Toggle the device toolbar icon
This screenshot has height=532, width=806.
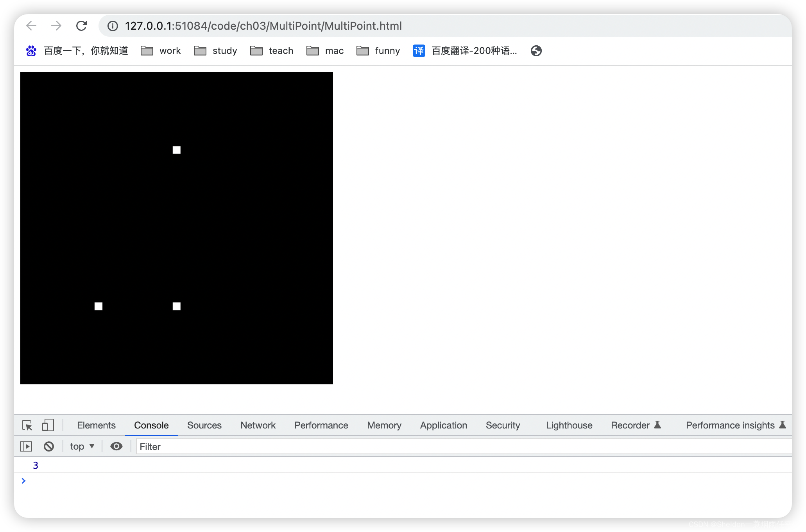[x=48, y=425]
